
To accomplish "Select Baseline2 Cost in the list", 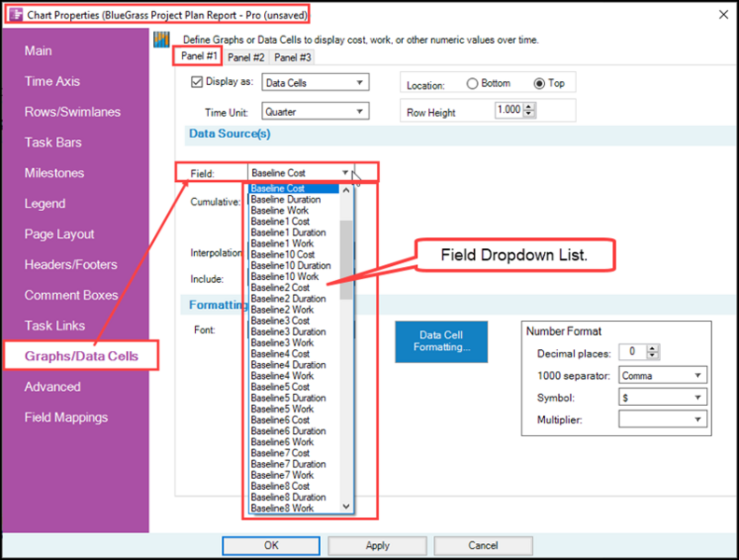I will [293, 287].
